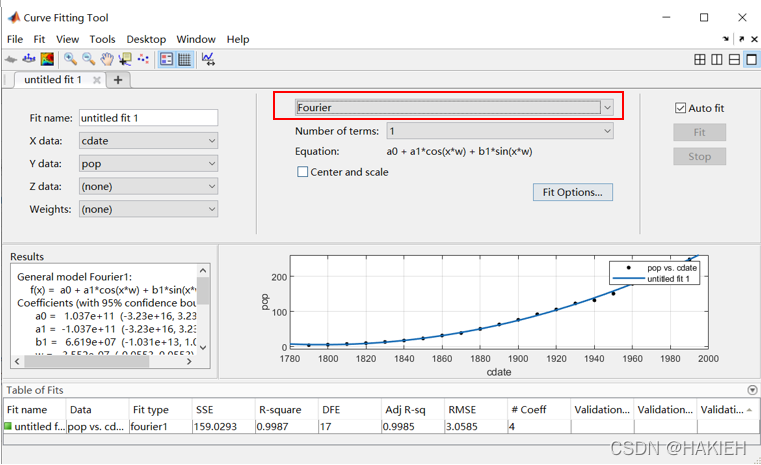The height and width of the screenshot is (465, 761).
Task: Open the X data dropdown showing cdate
Action: (x=149, y=141)
